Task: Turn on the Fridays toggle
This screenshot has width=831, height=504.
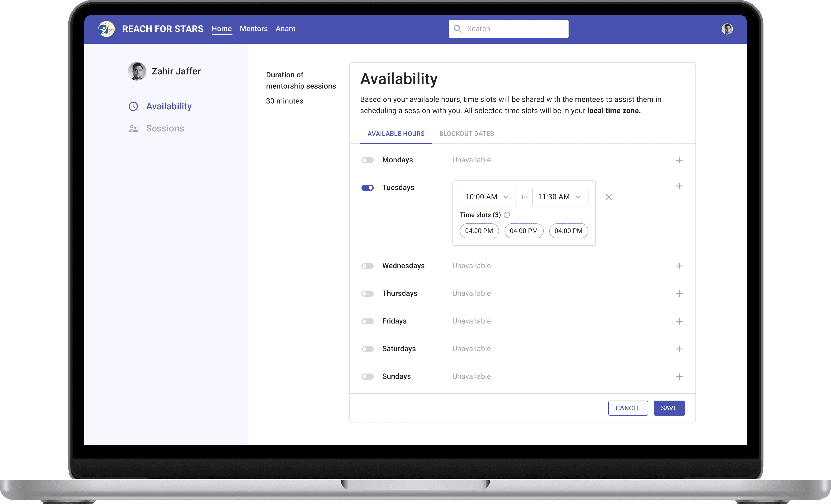Action: (367, 321)
